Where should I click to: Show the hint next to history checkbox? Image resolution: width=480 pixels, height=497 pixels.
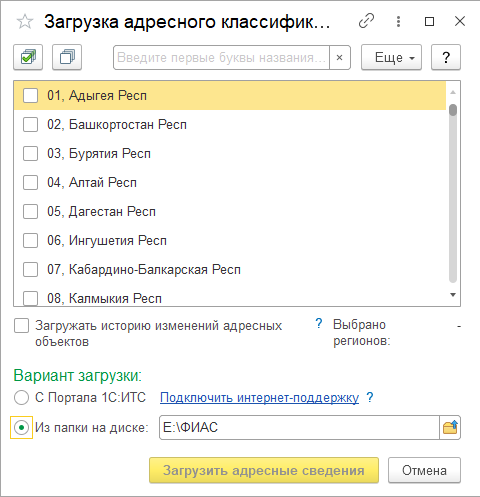coord(319,323)
